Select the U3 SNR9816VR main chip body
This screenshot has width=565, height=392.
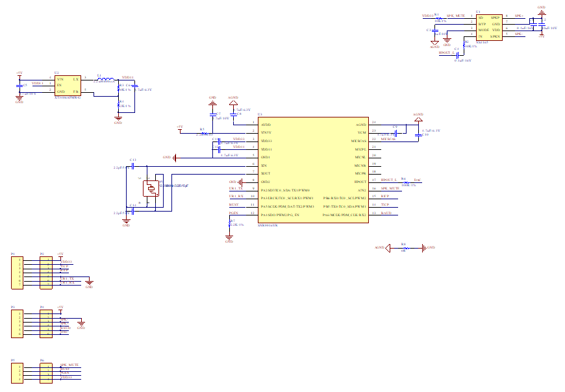(313, 170)
